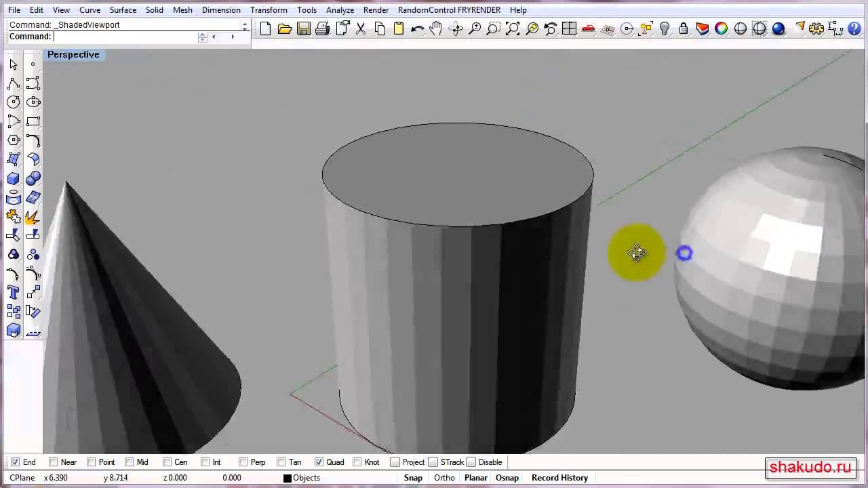
Task: Check the Disable osnap checkbox
Action: click(471, 462)
